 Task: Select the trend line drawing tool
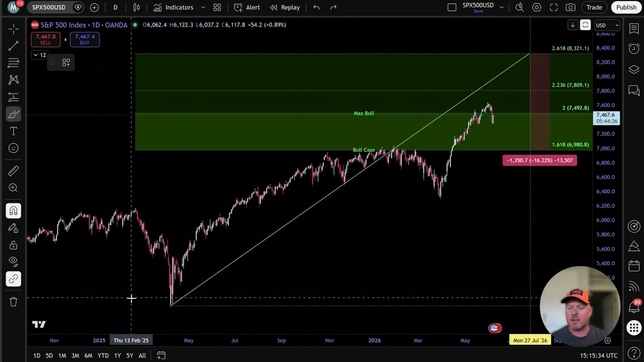(14, 46)
